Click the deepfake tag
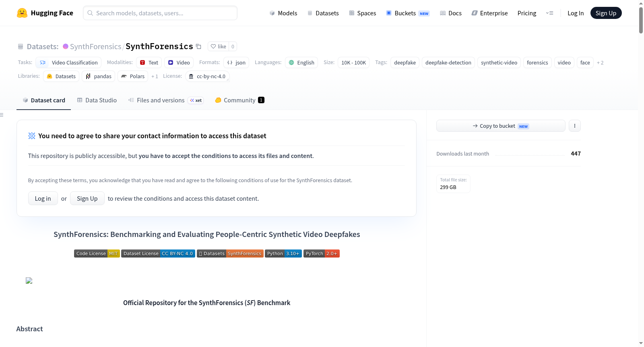 tap(405, 62)
